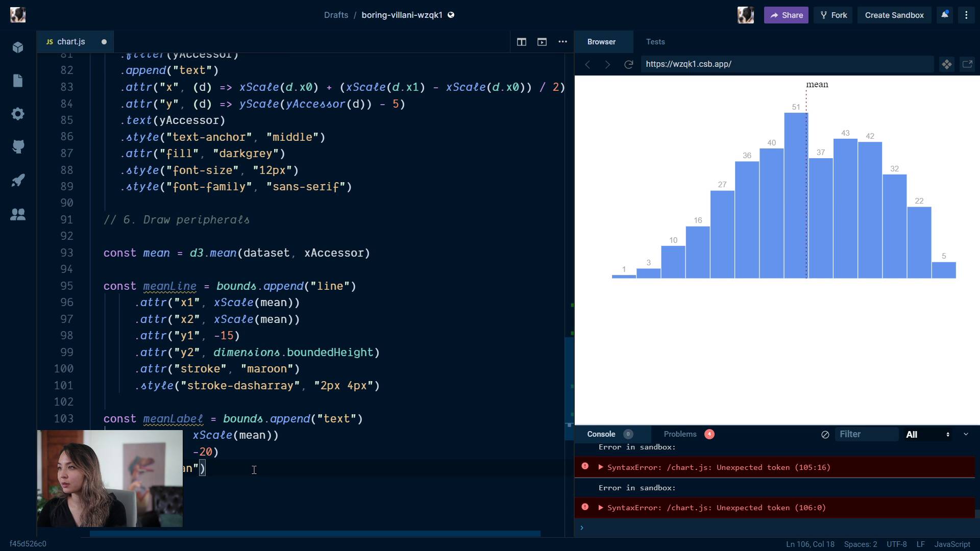This screenshot has height=551, width=980.
Task: Switch to the Tests tab
Action: [x=655, y=42]
